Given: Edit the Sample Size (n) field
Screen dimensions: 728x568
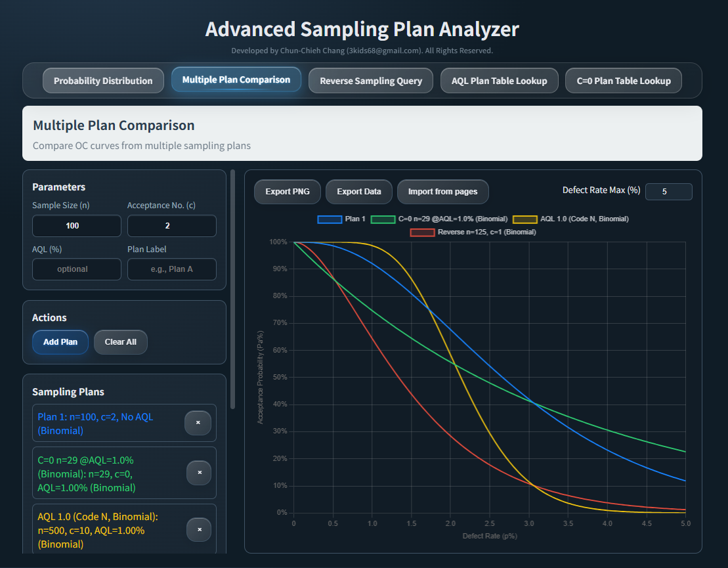Looking at the screenshot, I should [x=76, y=225].
